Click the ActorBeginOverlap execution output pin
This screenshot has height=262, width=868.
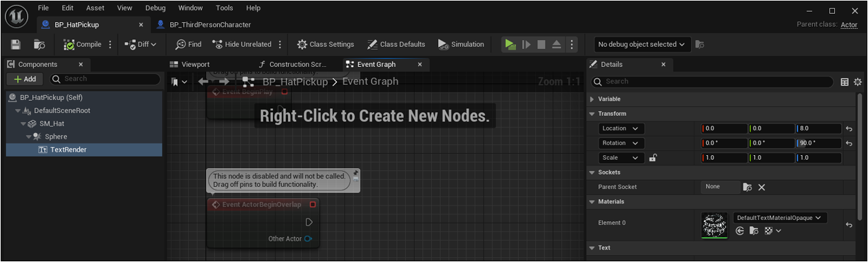pyautogui.click(x=309, y=222)
